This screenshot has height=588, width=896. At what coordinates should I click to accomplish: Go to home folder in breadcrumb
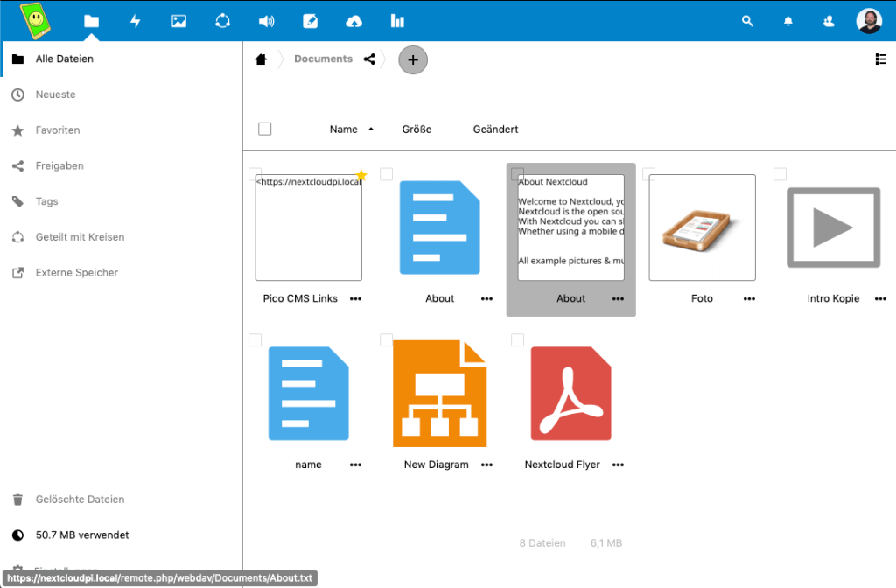pyautogui.click(x=261, y=59)
